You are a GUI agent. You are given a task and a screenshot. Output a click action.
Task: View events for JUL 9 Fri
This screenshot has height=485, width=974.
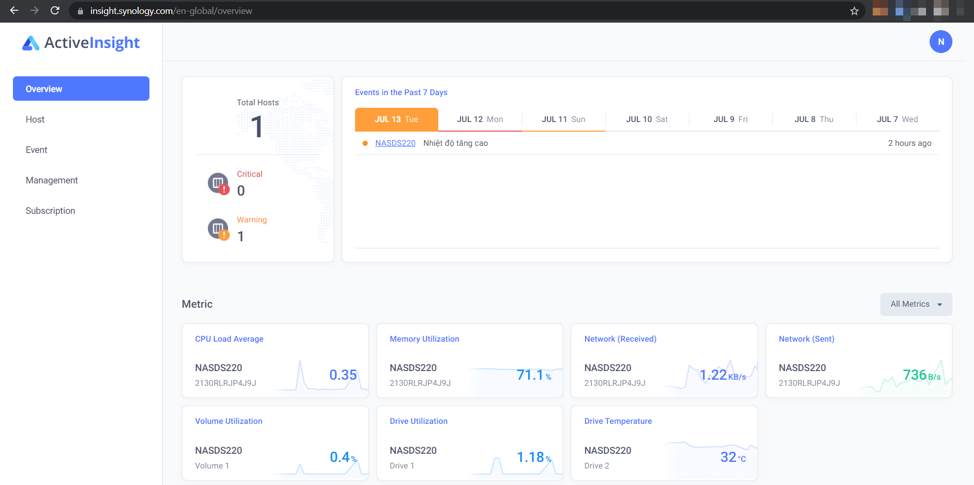730,119
